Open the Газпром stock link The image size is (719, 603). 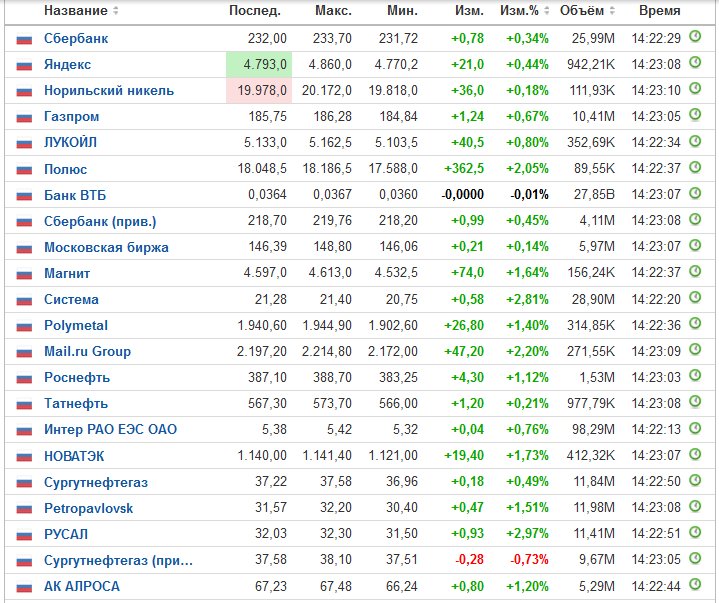[x=72, y=116]
